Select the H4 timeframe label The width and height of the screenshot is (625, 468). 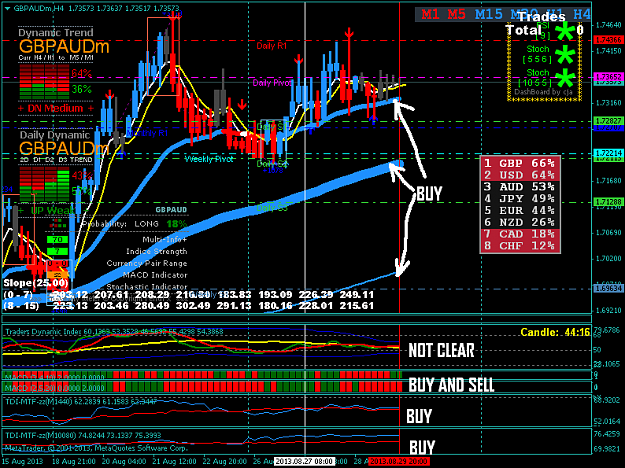coord(582,14)
